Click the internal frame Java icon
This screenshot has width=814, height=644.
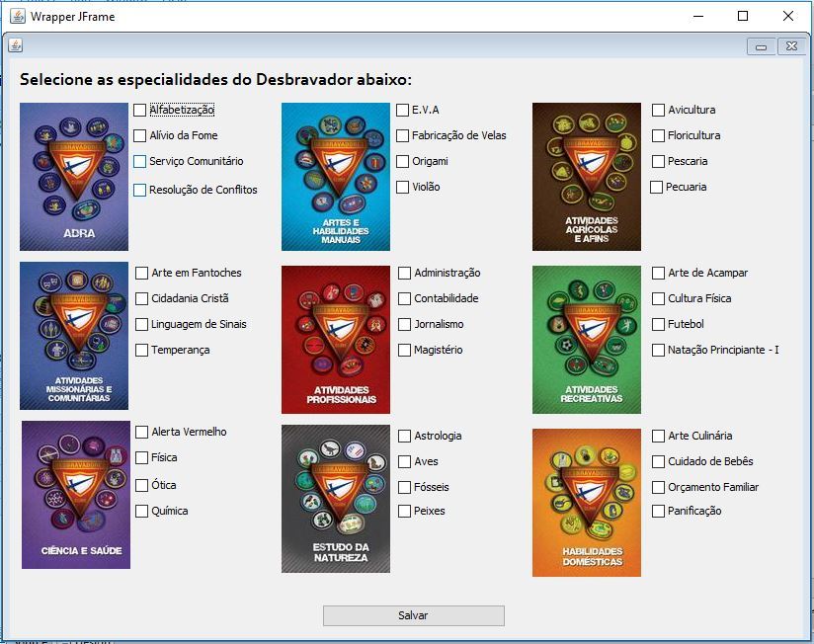coord(15,45)
